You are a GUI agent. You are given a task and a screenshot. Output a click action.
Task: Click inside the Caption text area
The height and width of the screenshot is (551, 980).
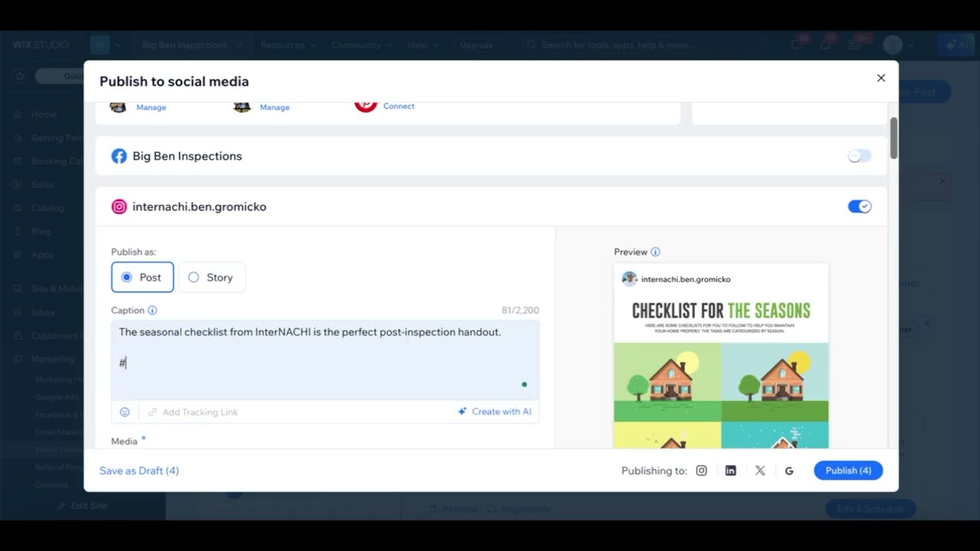coord(325,359)
